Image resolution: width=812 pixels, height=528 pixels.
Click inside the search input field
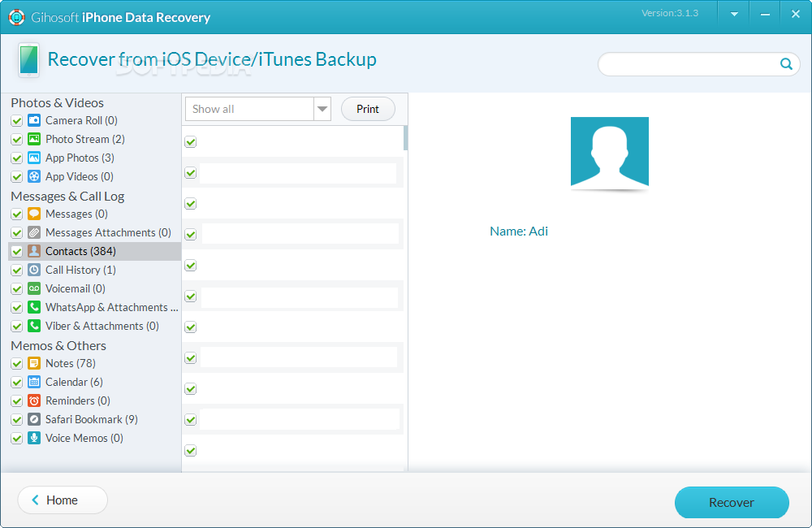(688, 63)
